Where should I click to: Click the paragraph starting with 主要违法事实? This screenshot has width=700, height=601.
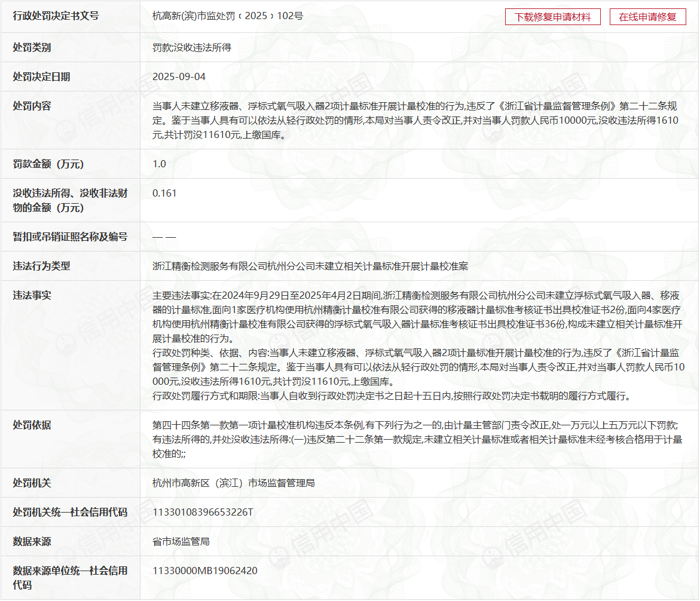pyautogui.click(x=418, y=317)
